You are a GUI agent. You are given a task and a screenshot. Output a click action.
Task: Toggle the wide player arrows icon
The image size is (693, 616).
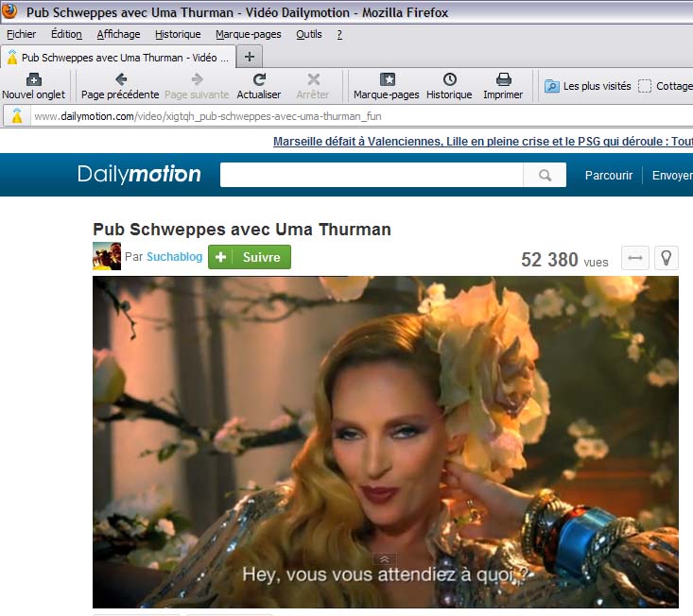pos(634,258)
